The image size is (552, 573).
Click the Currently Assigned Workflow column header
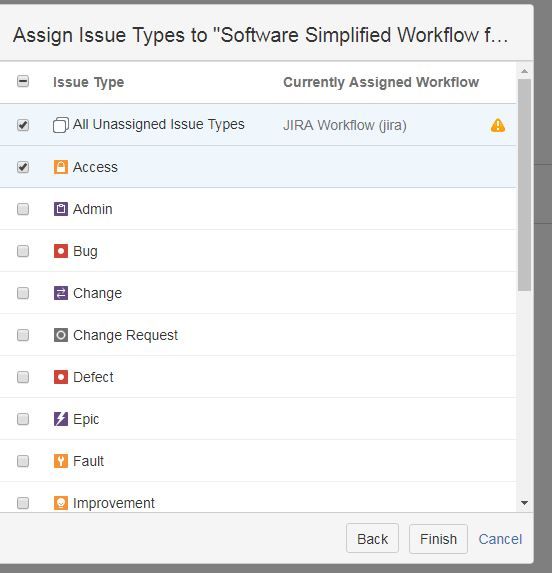point(381,82)
